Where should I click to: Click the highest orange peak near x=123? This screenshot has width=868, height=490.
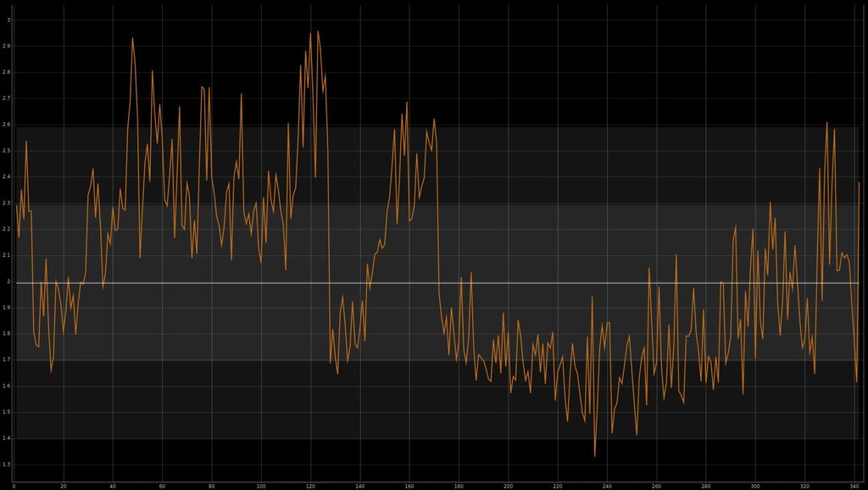point(318,31)
